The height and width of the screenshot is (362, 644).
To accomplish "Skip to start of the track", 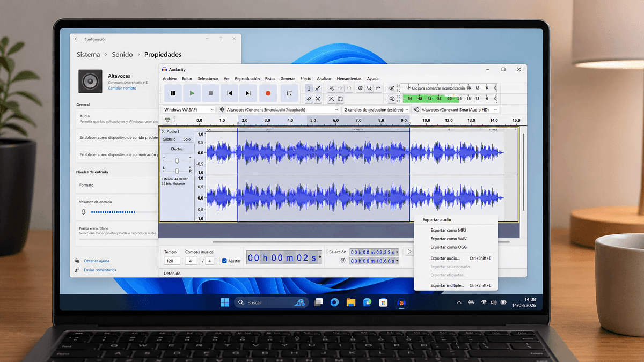I will point(229,93).
